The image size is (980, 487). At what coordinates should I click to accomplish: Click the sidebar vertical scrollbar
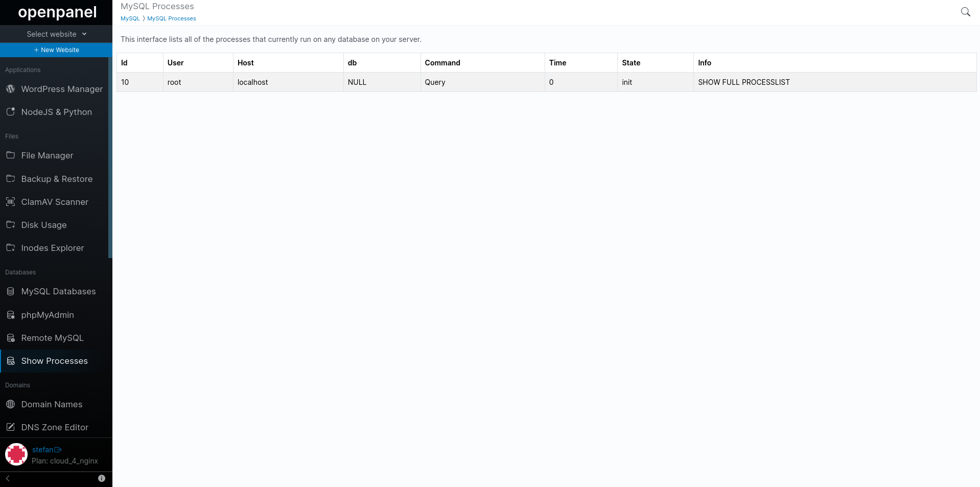[110, 157]
